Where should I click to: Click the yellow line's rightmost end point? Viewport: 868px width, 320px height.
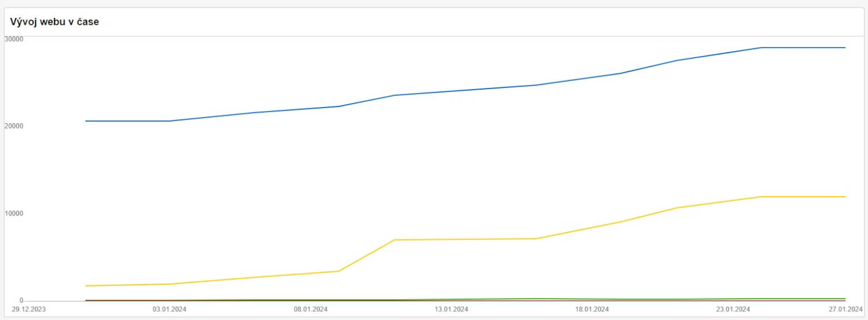coord(845,197)
